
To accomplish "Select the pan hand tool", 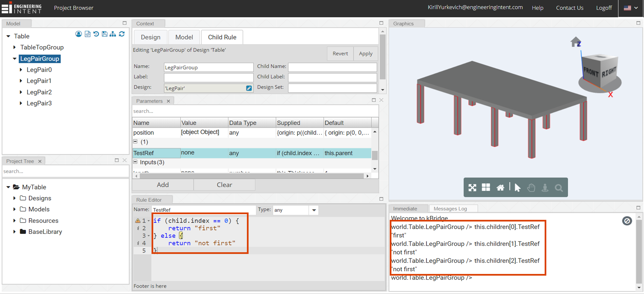I will click(x=531, y=187).
